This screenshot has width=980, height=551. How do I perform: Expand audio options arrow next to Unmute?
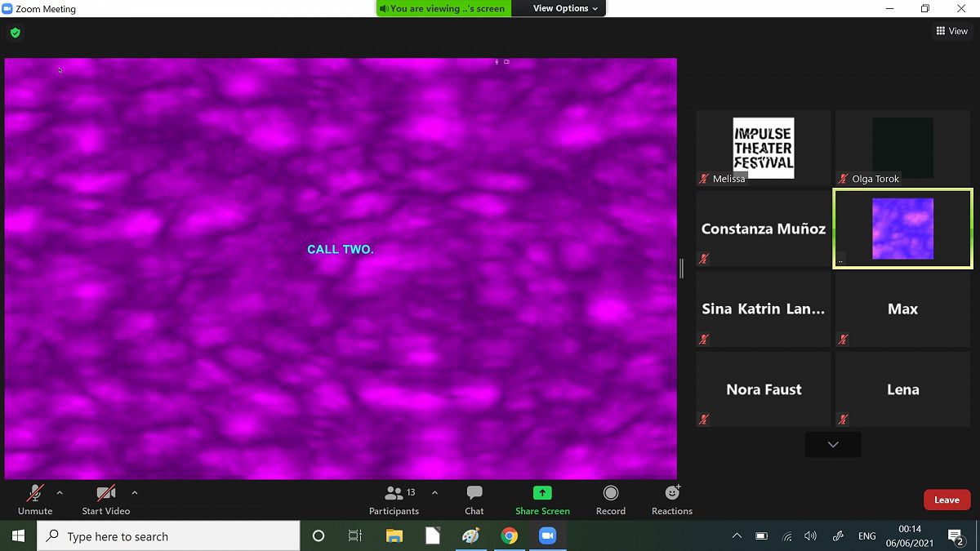click(x=60, y=493)
